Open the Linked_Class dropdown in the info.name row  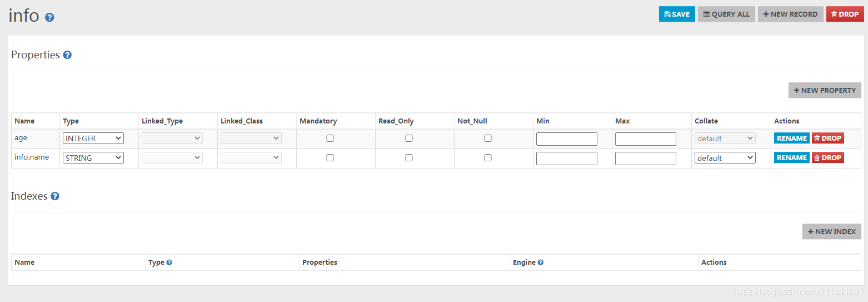(x=251, y=158)
